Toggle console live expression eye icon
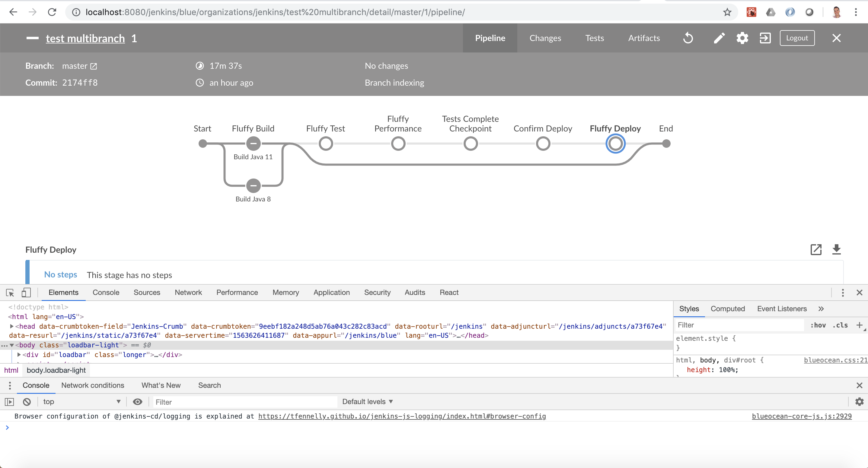This screenshot has height=468, width=868. [x=138, y=402]
